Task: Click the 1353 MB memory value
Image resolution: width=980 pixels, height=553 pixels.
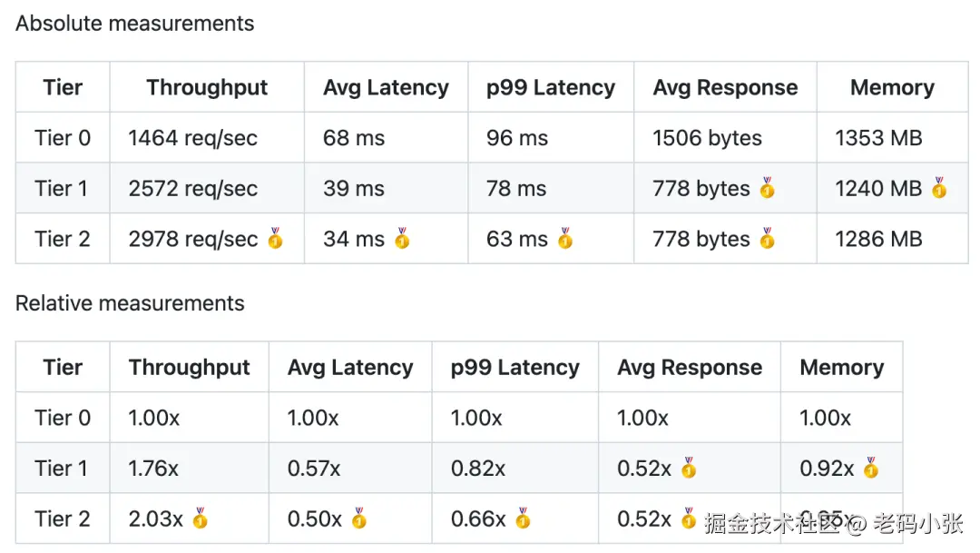Action: [x=878, y=138]
